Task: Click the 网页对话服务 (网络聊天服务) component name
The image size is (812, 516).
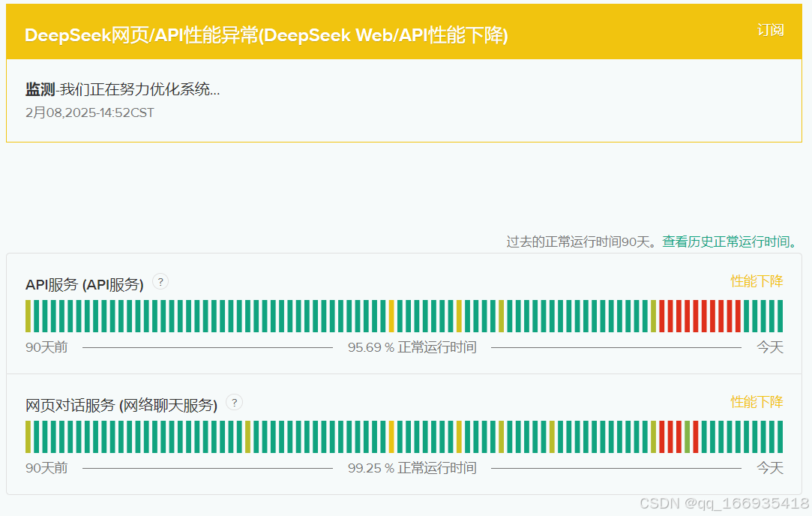Action: click(x=121, y=405)
